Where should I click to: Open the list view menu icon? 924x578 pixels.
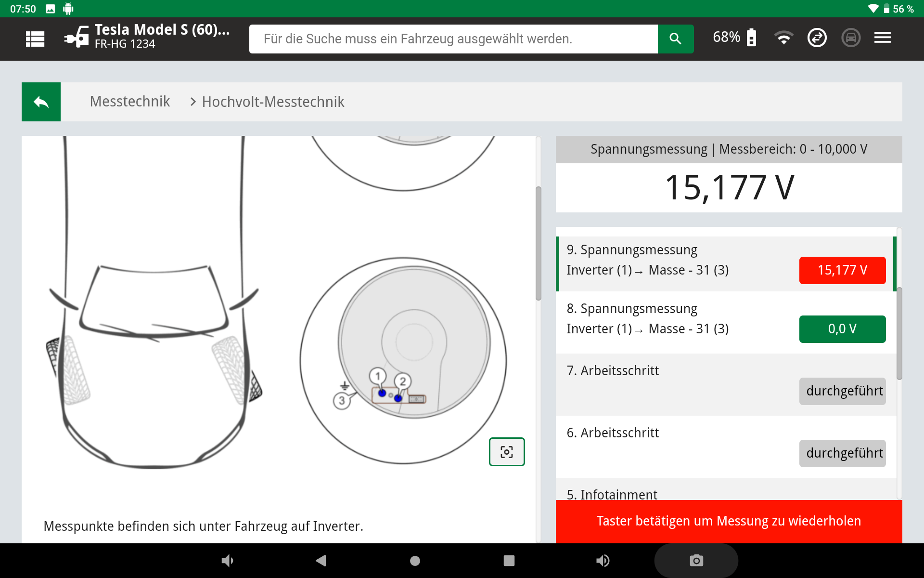pos(35,39)
